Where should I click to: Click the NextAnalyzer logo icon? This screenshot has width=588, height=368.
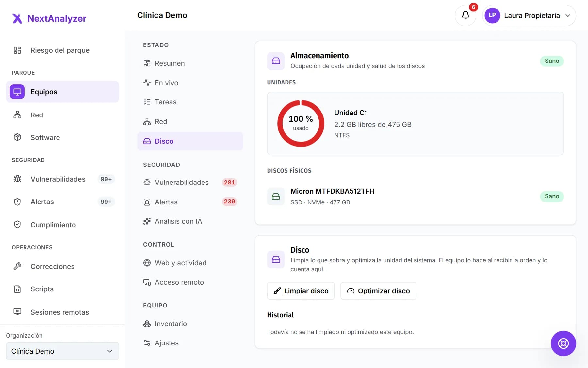coord(17,19)
